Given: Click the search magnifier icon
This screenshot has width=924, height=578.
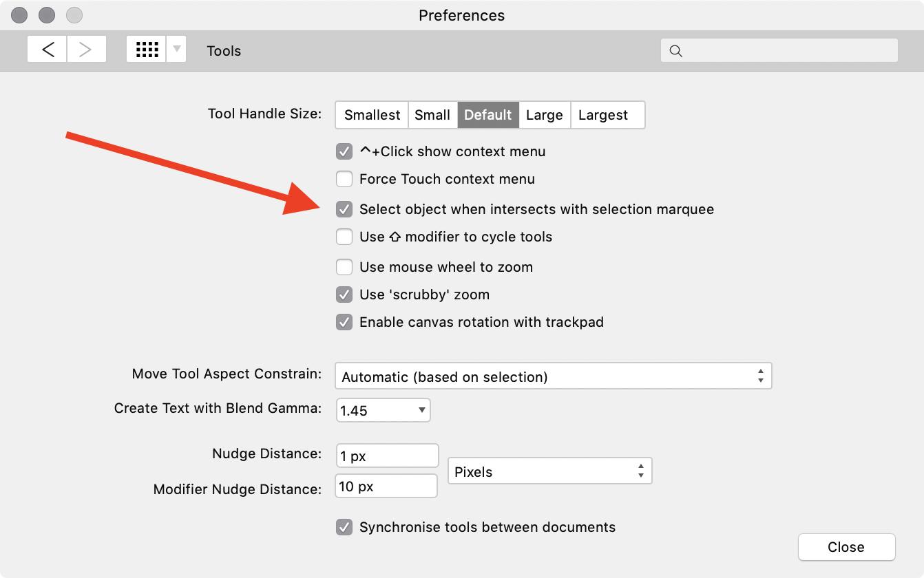Looking at the screenshot, I should click(x=675, y=50).
